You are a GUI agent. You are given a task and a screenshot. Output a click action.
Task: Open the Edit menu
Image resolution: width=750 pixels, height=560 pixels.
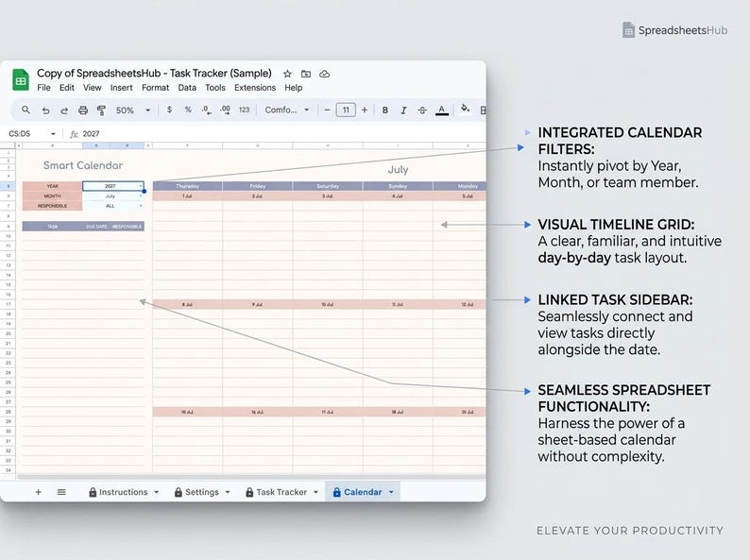click(66, 88)
